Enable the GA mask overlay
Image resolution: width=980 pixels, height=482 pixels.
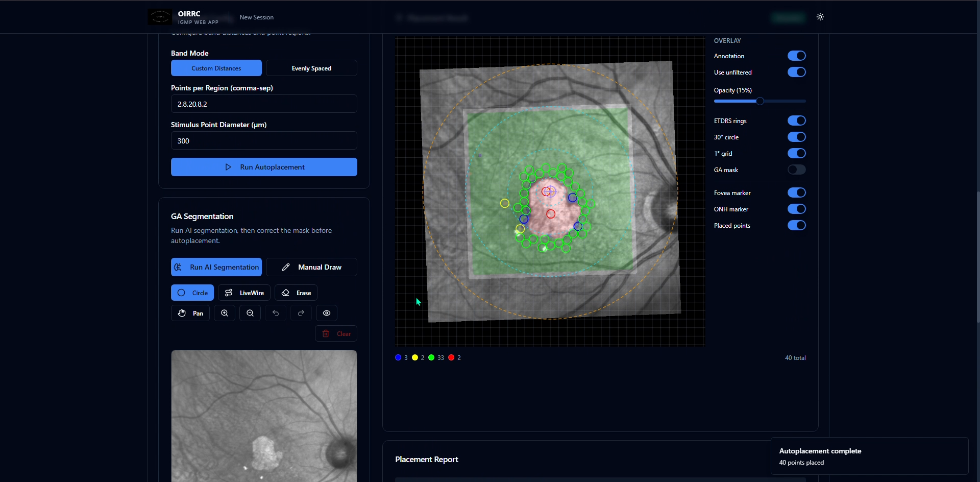[x=796, y=170]
